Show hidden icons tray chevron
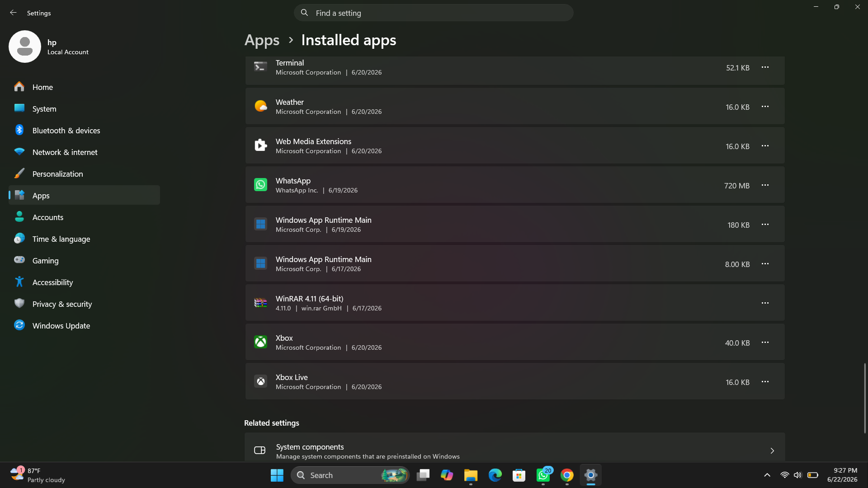 click(x=767, y=475)
